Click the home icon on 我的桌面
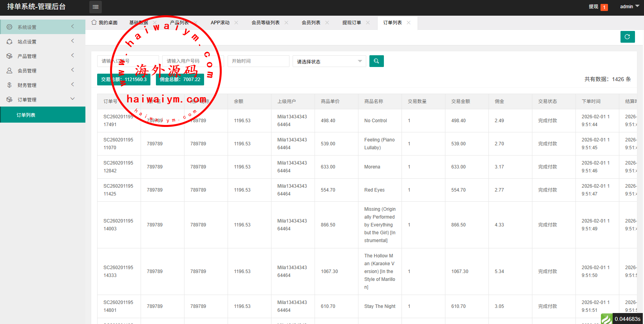644x324 pixels. pos(94,22)
